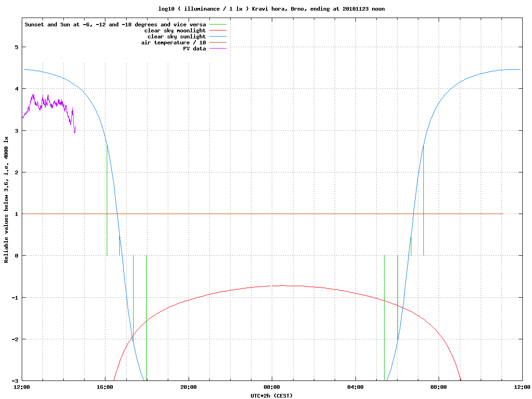Image resolution: width=532 pixels, height=399 pixels.
Task: Click the x-axis label 20:00
Action: 189,387
